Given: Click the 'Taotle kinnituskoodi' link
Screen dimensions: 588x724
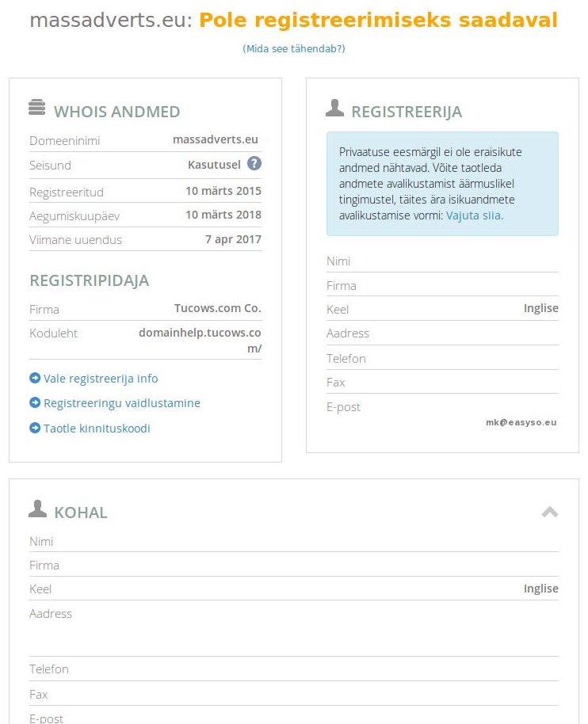Looking at the screenshot, I should 97,429.
